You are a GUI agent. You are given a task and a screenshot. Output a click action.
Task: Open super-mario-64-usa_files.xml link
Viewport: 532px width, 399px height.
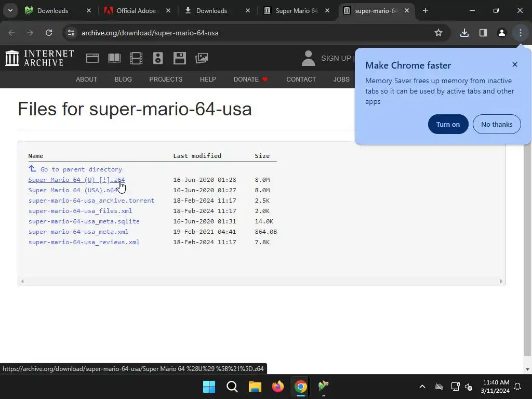click(x=81, y=211)
